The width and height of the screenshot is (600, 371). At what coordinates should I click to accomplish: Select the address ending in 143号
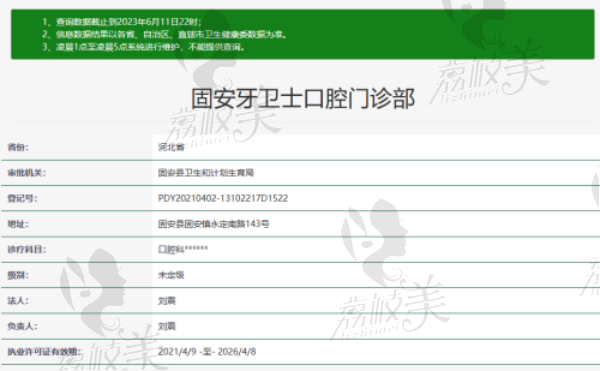click(x=214, y=224)
